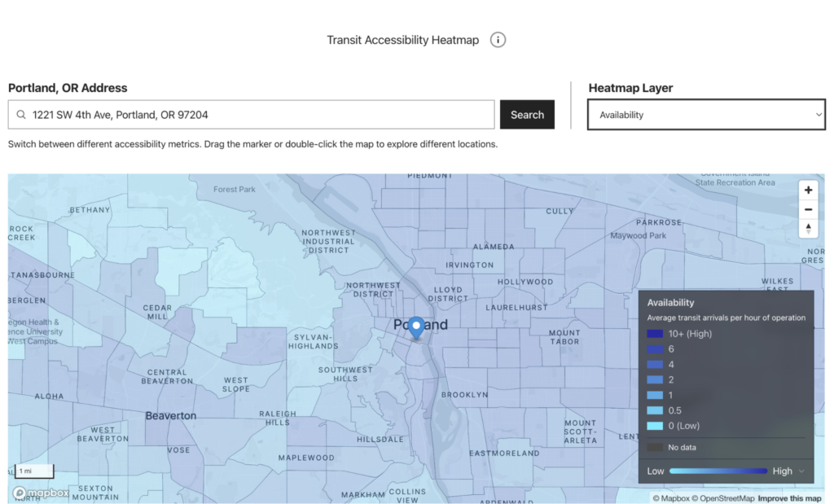Click the HOLLYWOOD neighborhood label
The image size is (834, 504).
[525, 282]
